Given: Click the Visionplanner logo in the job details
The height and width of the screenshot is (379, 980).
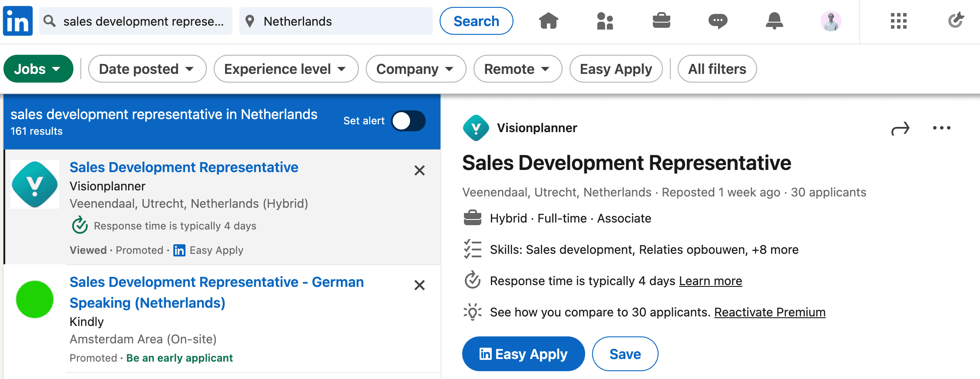Looking at the screenshot, I should [476, 128].
